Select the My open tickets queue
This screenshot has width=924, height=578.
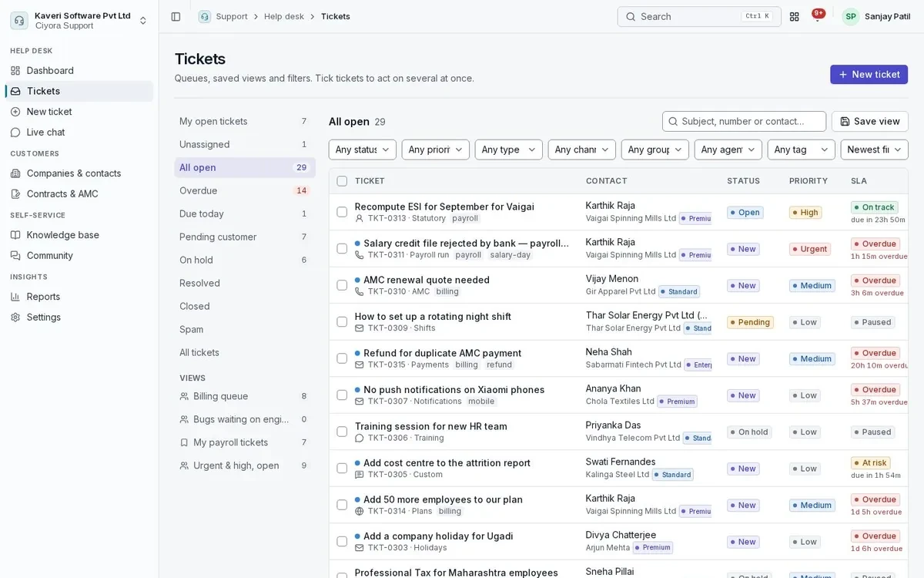pos(245,121)
